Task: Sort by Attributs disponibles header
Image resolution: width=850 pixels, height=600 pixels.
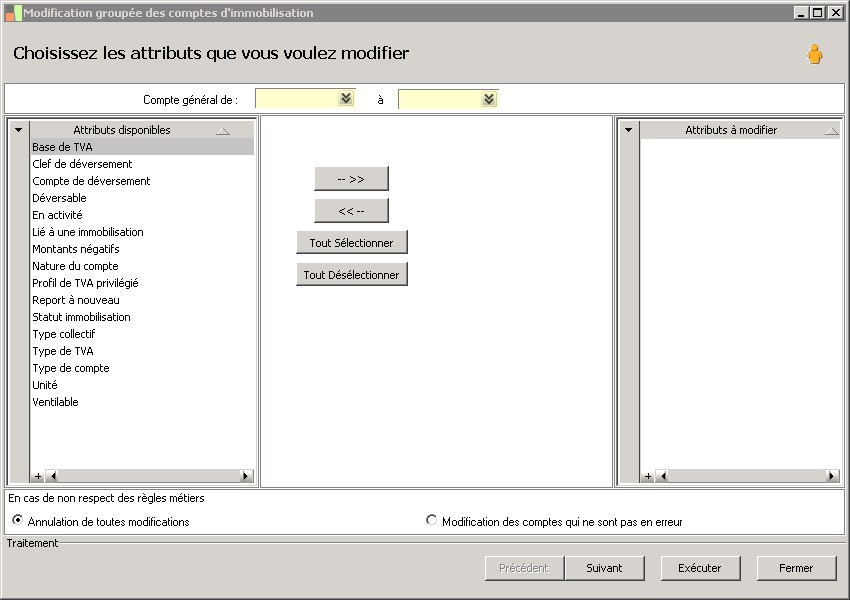Action: (142, 130)
